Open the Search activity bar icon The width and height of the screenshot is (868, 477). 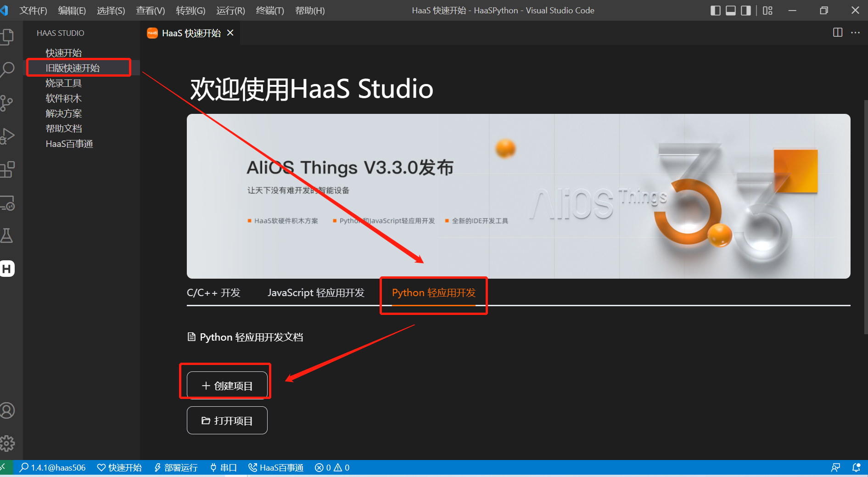[7, 70]
